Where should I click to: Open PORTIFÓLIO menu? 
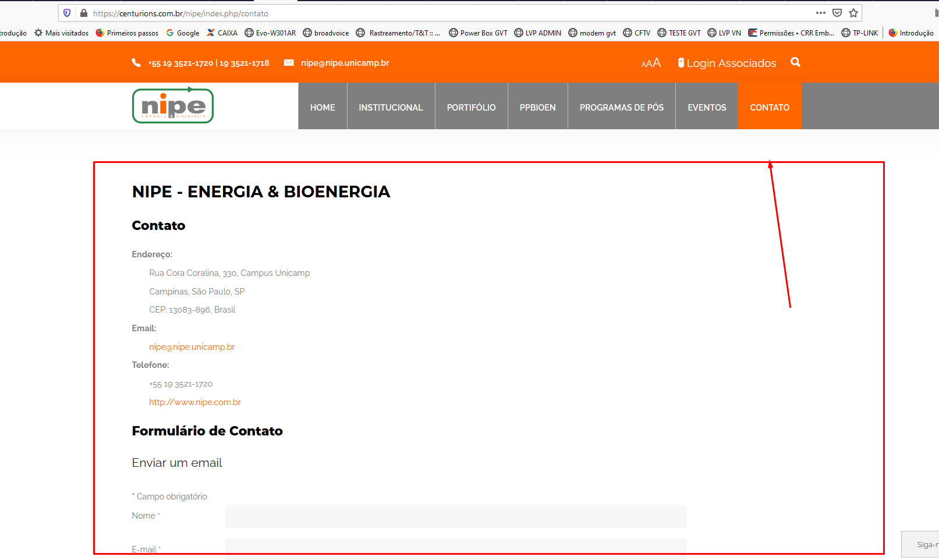[x=471, y=106]
